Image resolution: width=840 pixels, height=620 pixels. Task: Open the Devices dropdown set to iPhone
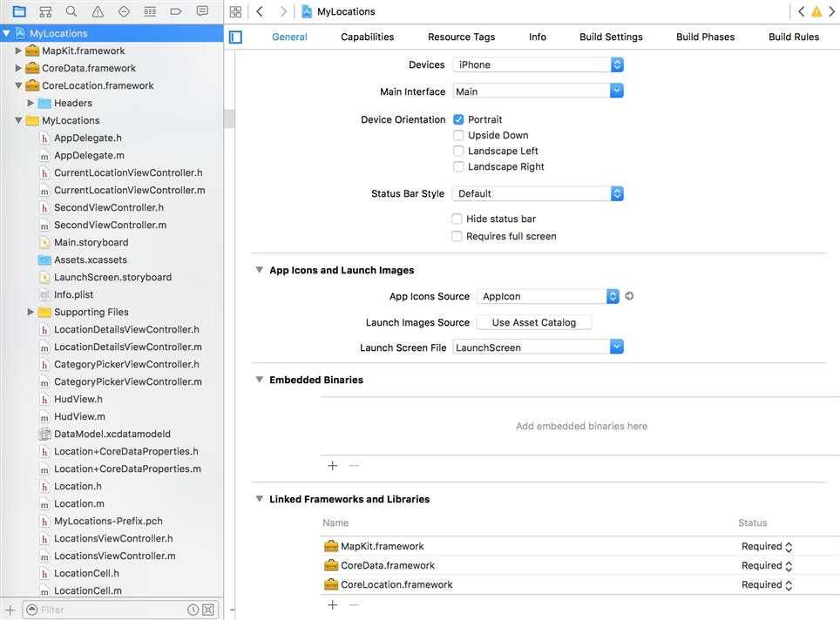538,64
